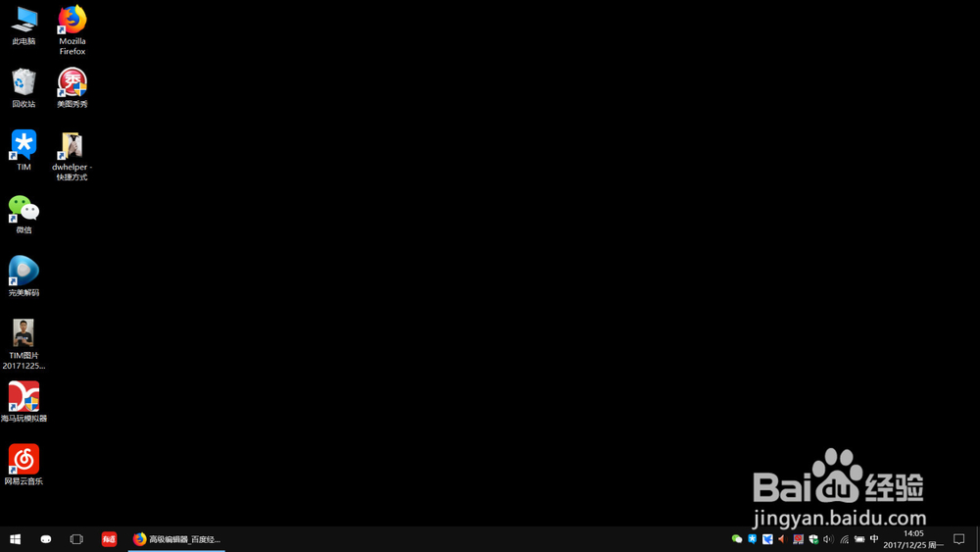Open the system volume control
Image resolution: width=980 pixels, height=552 pixels.
tap(829, 539)
